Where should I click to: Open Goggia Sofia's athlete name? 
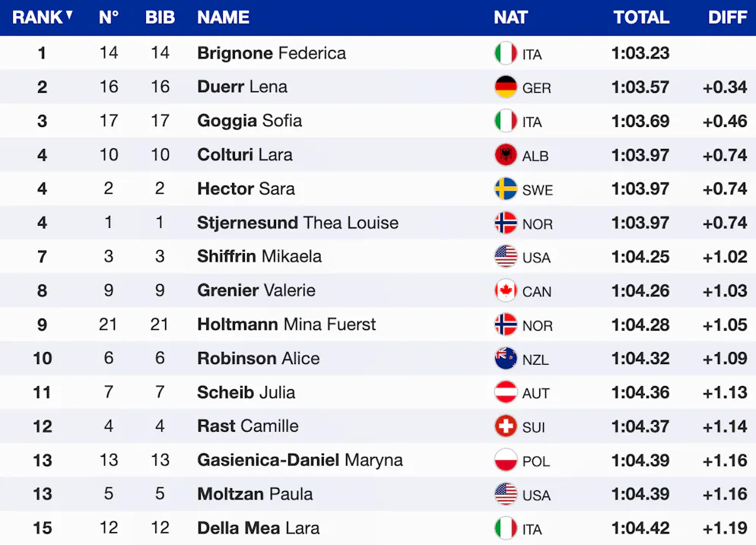[249, 121]
